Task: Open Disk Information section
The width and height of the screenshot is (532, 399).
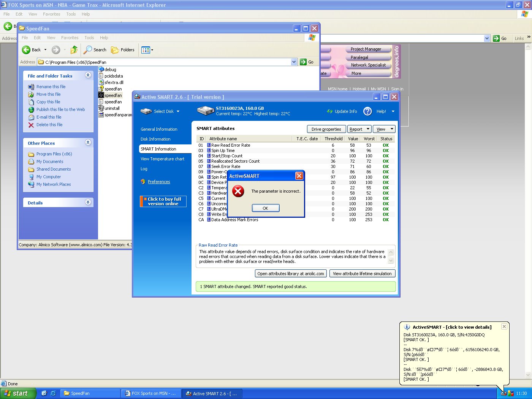Action: point(155,139)
